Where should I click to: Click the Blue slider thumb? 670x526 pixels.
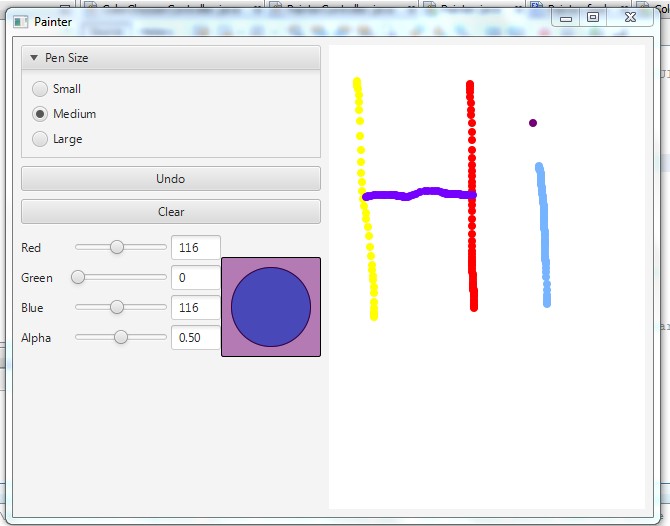coord(117,307)
